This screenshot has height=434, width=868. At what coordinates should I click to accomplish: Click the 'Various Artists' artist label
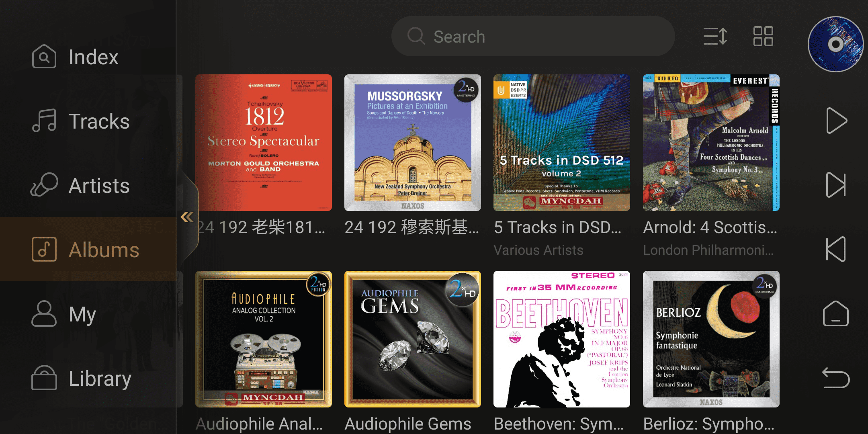(x=538, y=250)
